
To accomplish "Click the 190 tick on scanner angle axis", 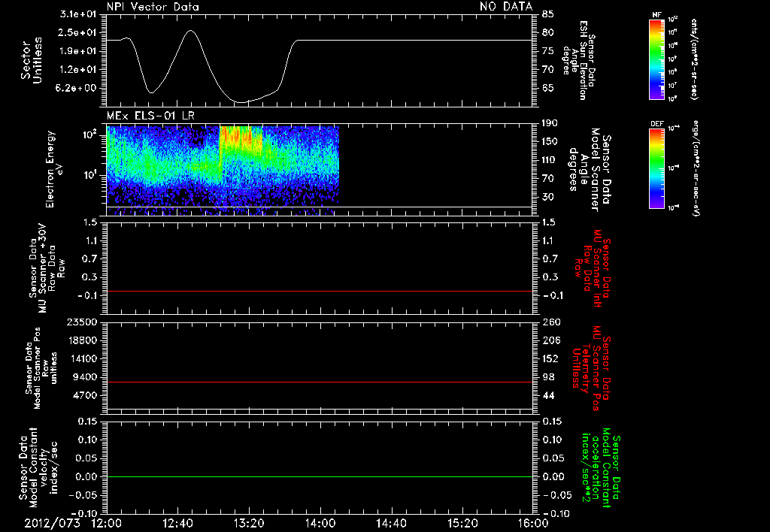I will pos(549,123).
